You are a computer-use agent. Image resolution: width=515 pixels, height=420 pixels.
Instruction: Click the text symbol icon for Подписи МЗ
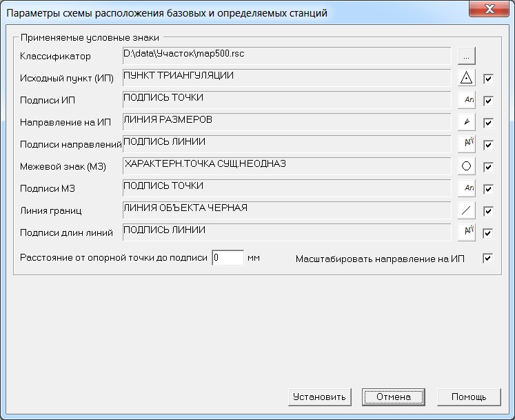[467, 189]
